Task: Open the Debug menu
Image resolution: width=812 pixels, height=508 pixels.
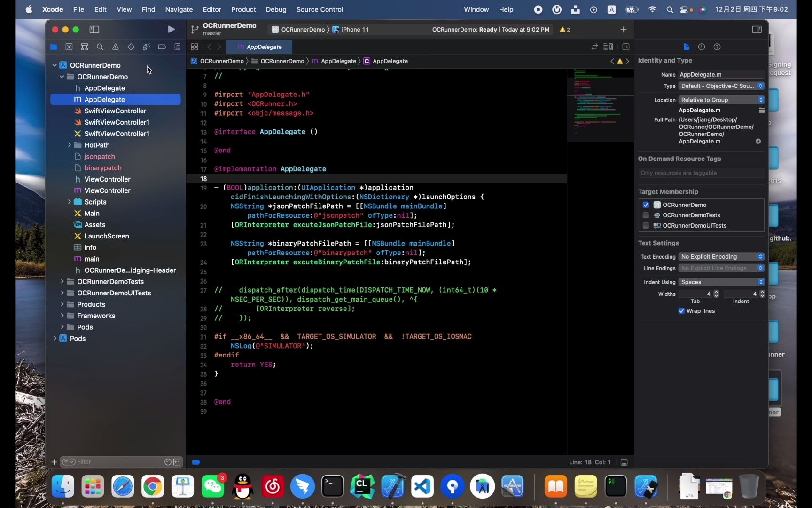Action: pyautogui.click(x=276, y=9)
